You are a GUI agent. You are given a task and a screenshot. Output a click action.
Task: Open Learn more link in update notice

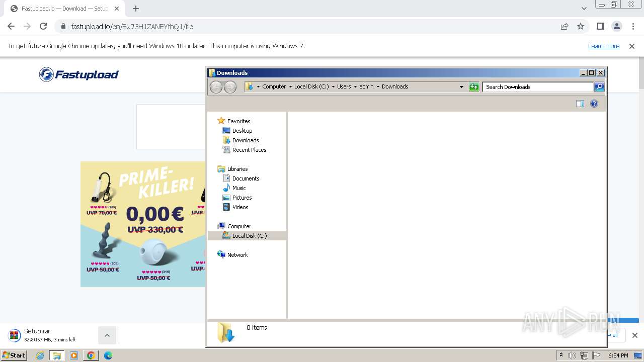(x=604, y=46)
